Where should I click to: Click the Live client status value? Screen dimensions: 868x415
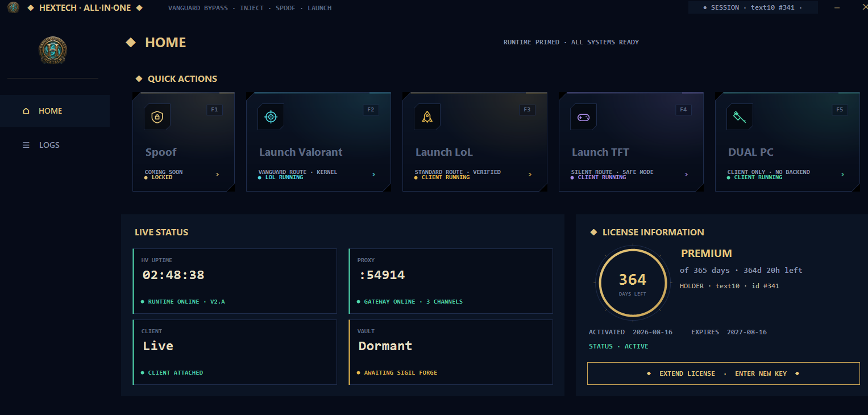pos(157,346)
